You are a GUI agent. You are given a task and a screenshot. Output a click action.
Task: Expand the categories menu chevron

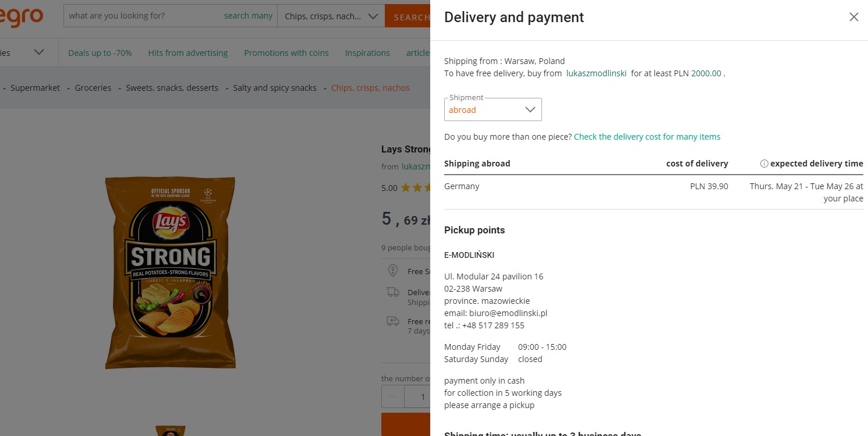39,52
